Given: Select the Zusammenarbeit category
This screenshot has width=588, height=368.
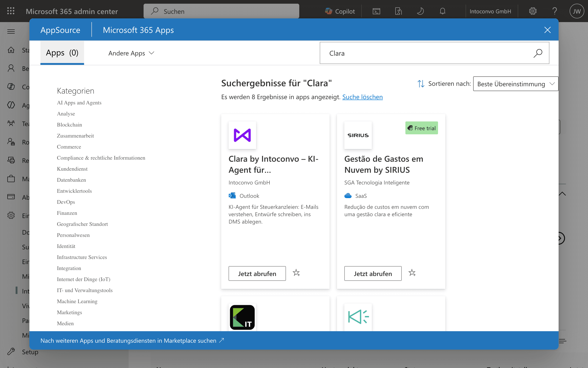Looking at the screenshot, I should click(x=75, y=136).
